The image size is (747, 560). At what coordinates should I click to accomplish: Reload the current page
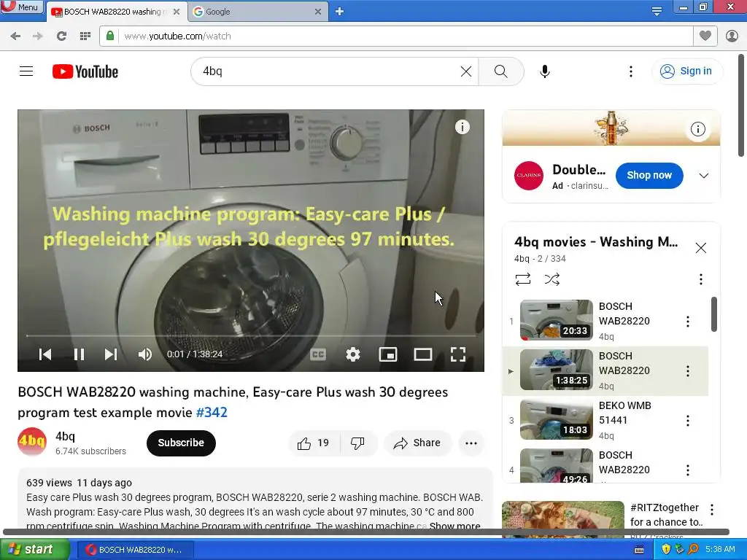61,36
